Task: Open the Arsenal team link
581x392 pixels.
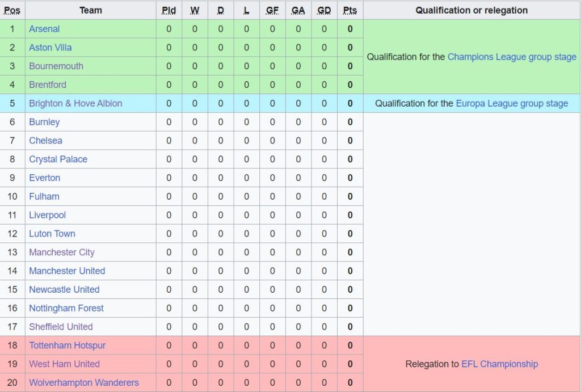Action: [44, 29]
